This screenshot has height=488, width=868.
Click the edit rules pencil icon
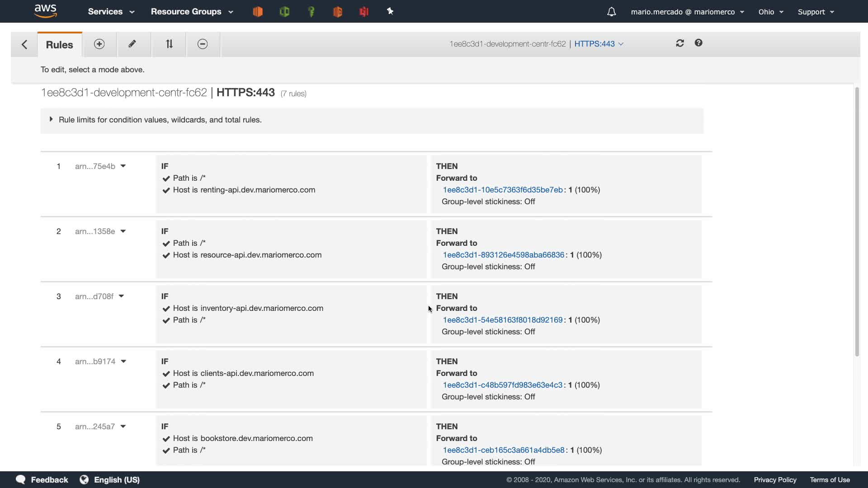(132, 44)
